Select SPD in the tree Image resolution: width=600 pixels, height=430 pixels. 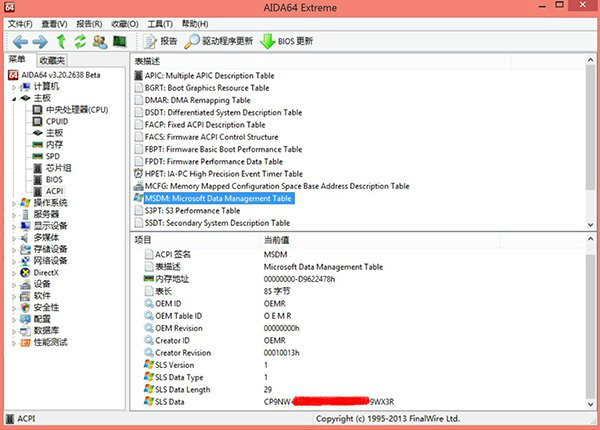click(53, 156)
